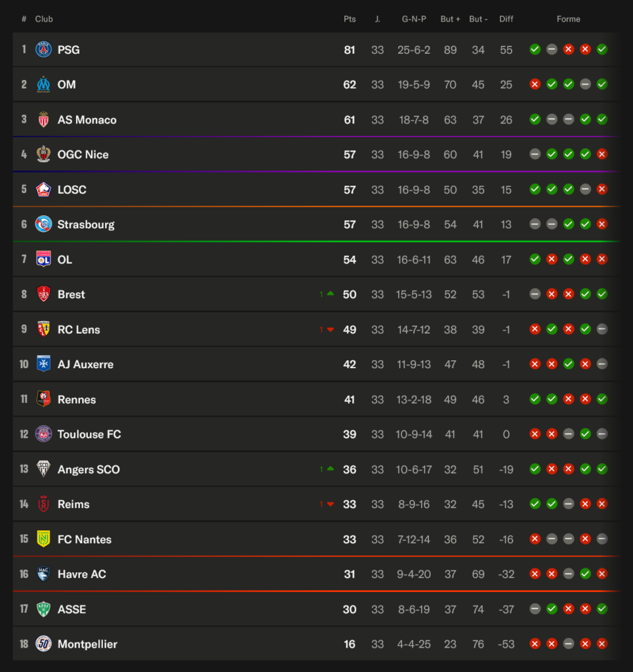The height and width of the screenshot is (672, 633).
Task: Click the Strasbourg round logo
Action: pyautogui.click(x=43, y=224)
